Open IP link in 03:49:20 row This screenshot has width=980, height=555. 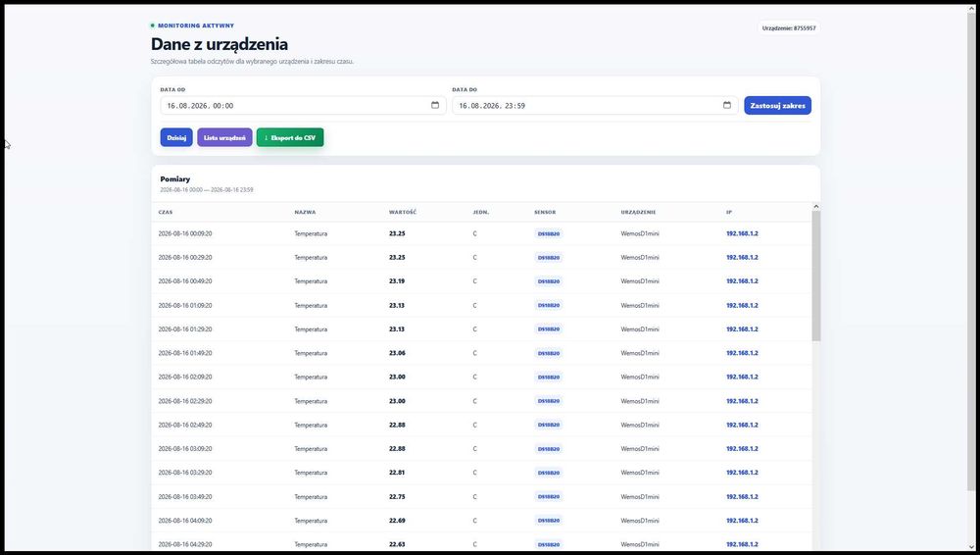pos(742,497)
